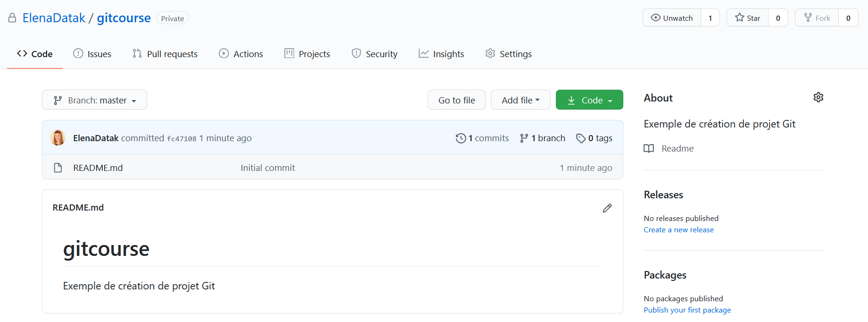Open the gitcourse repository link

(124, 18)
